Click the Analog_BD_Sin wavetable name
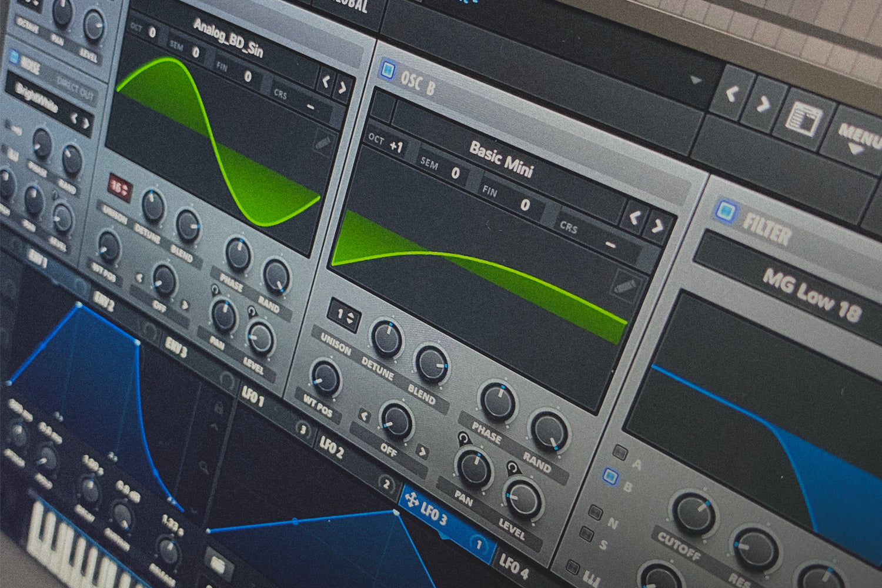 pyautogui.click(x=229, y=38)
